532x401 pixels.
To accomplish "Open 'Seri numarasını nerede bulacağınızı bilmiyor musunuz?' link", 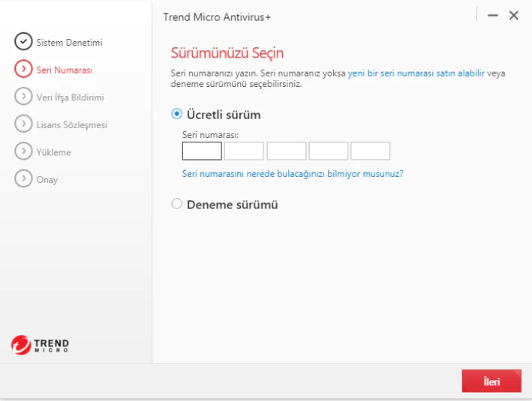I will point(293,173).
